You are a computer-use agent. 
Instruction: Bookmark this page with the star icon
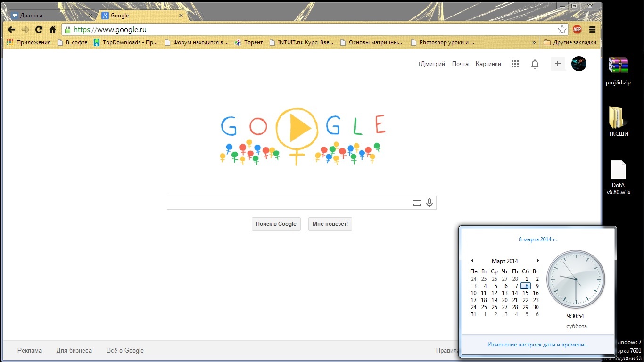click(562, 30)
